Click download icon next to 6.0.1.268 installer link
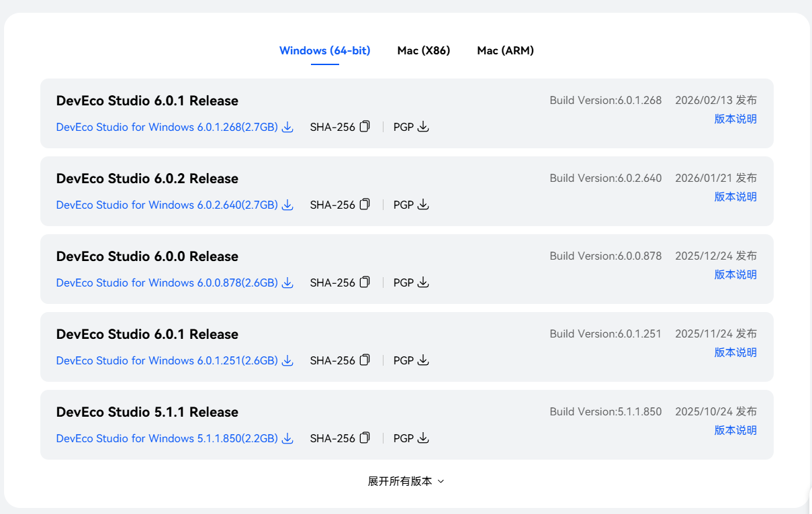The image size is (812, 514). point(287,127)
